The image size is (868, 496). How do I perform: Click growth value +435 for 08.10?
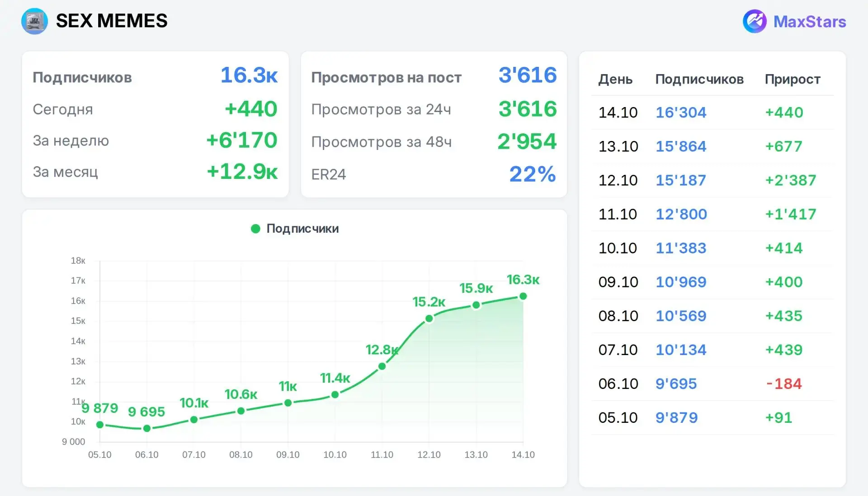click(783, 316)
